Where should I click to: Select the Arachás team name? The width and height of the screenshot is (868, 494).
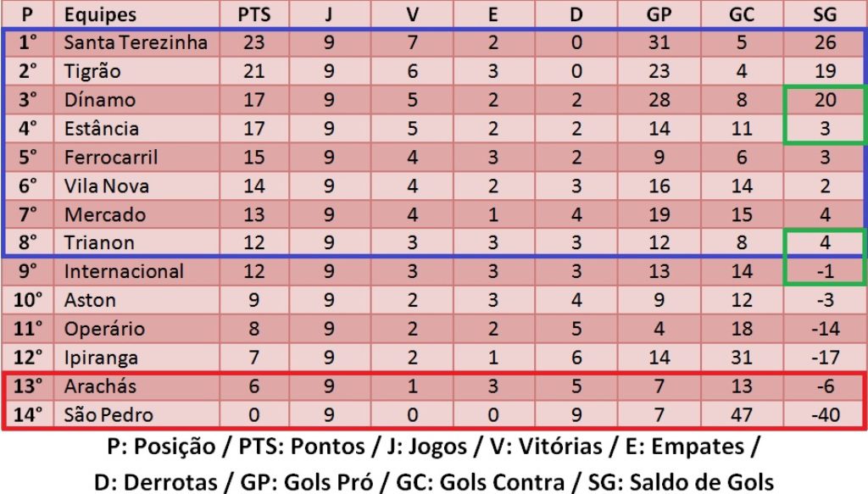point(100,386)
